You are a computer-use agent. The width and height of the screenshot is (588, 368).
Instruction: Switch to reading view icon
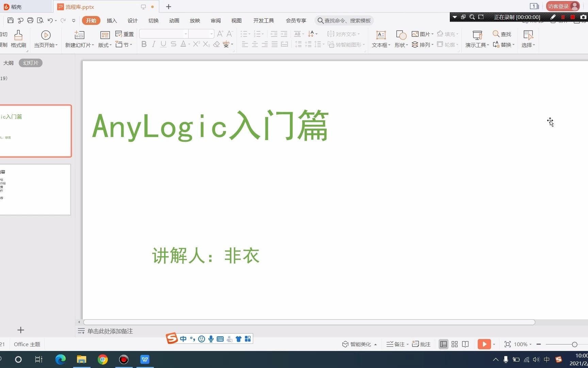(465, 344)
